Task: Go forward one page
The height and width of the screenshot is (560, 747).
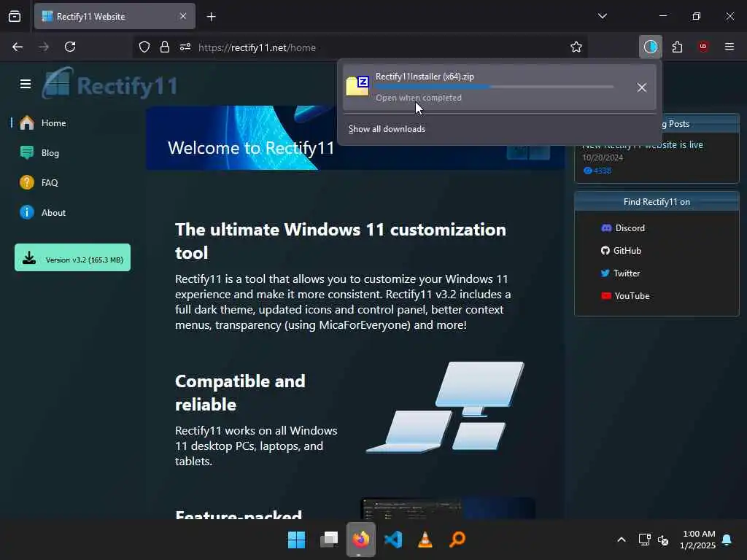Action: [44, 47]
